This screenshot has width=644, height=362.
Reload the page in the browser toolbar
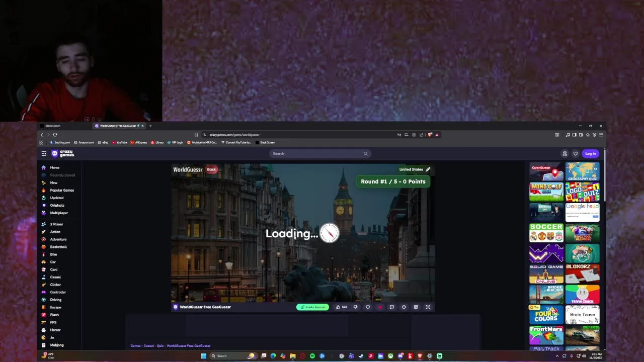point(55,135)
